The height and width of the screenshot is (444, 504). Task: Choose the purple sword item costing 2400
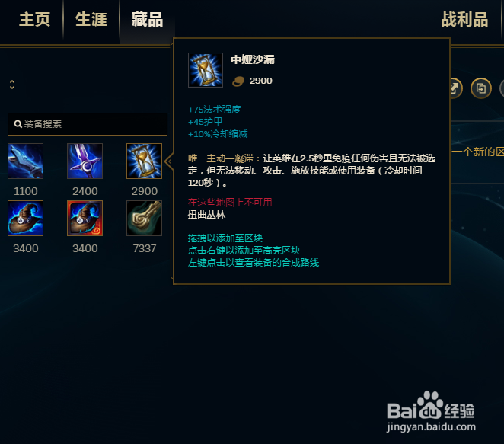coord(85,161)
